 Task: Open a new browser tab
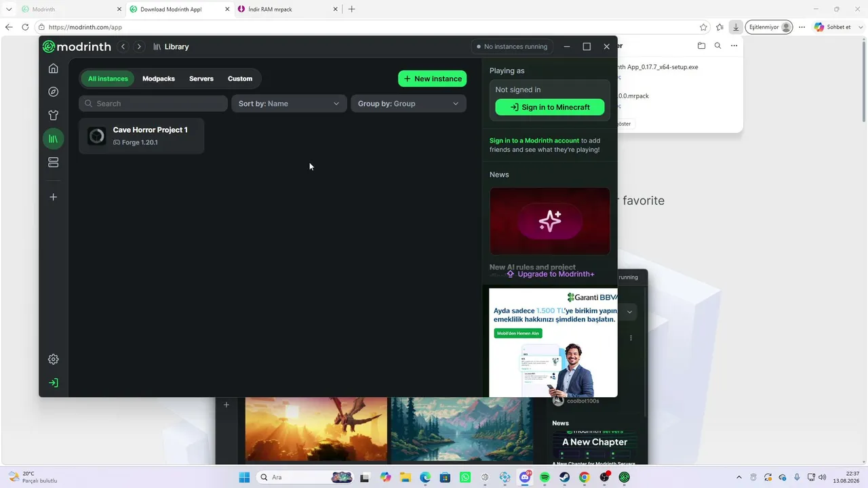(x=351, y=9)
